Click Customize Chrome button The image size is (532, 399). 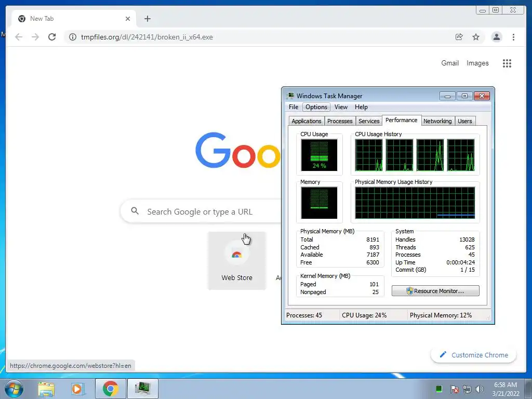pos(474,355)
